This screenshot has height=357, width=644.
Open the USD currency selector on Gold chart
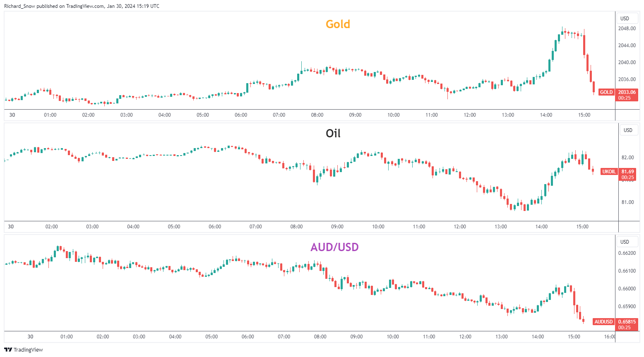(625, 19)
